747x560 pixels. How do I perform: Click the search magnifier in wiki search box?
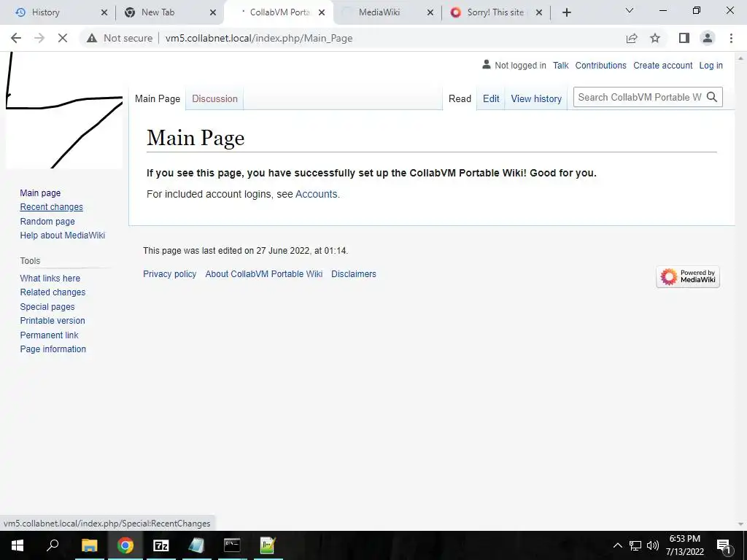(712, 97)
